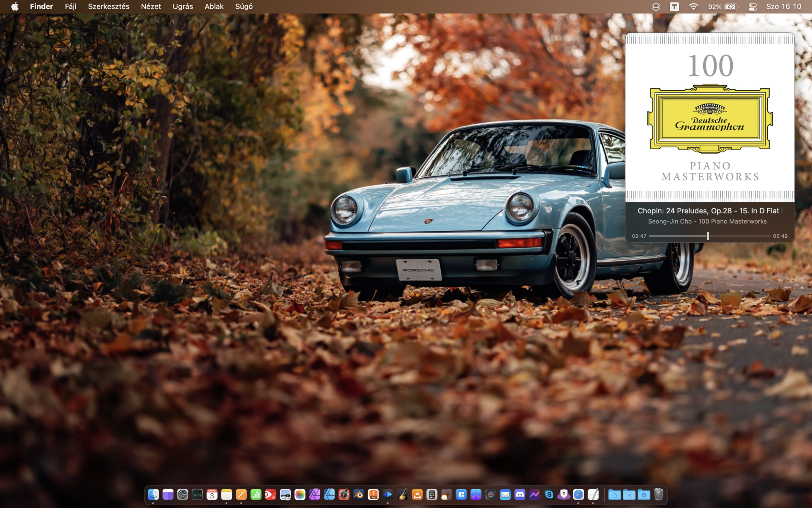Launch Affinity Designer from the dock
The width and height of the screenshot is (812, 508).
point(329,495)
